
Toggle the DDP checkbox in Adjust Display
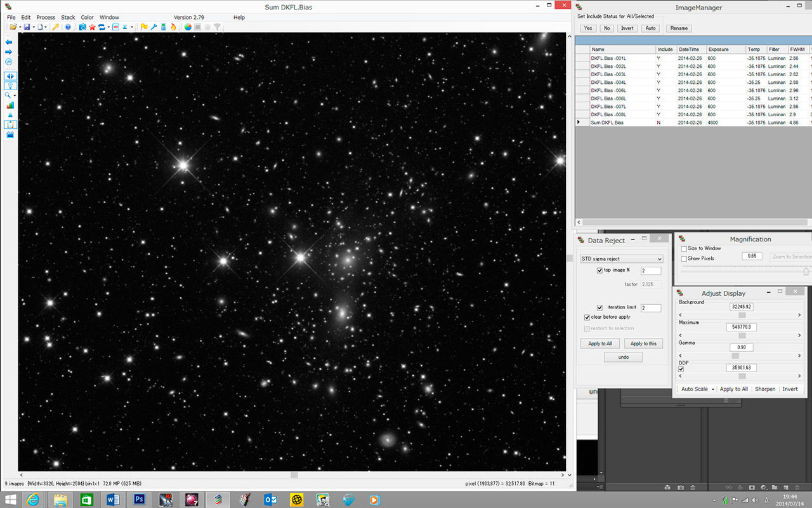click(681, 369)
